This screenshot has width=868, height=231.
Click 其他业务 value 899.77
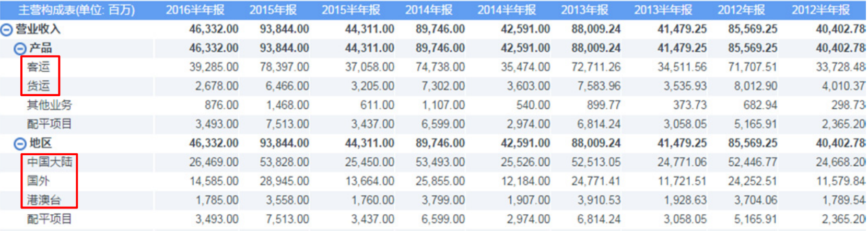(x=604, y=105)
